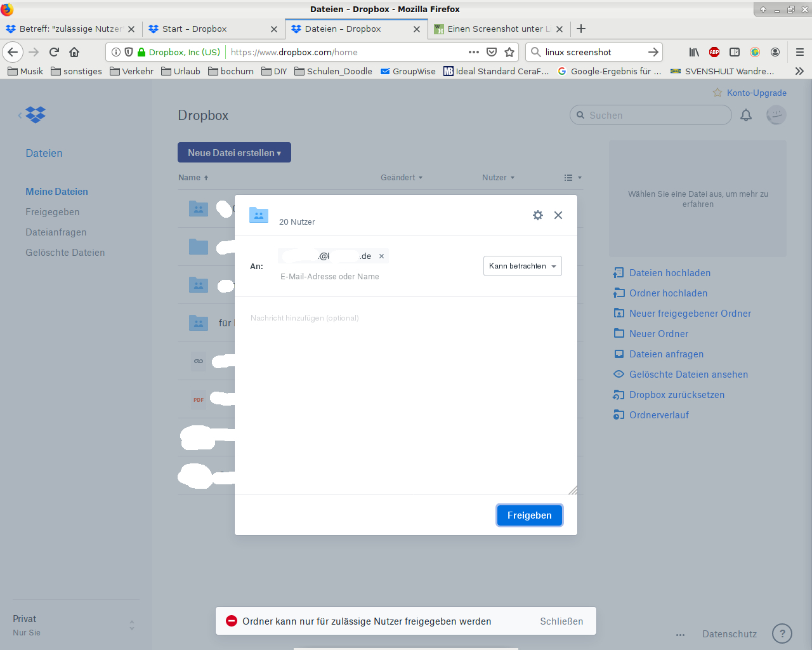Close the share dialog with X
Screen dimensions: 812x650
pyautogui.click(x=558, y=215)
